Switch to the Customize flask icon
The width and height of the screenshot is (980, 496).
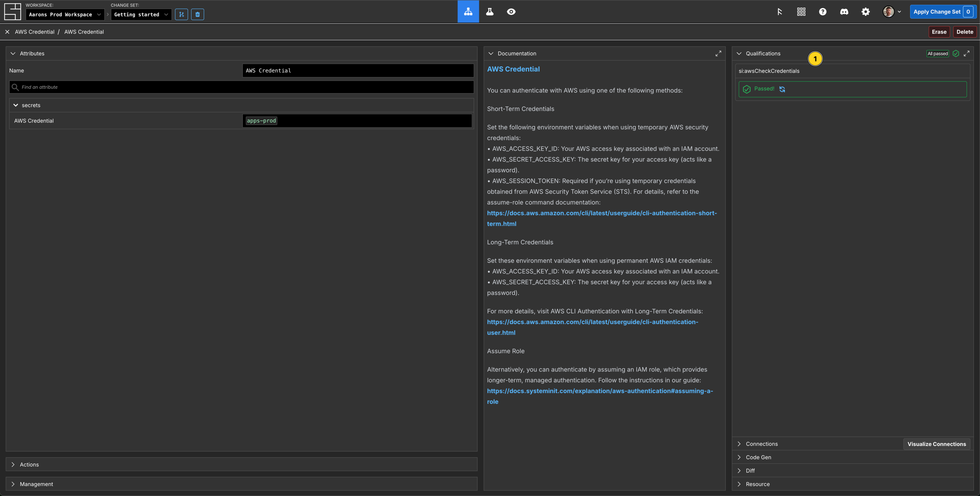[490, 11]
